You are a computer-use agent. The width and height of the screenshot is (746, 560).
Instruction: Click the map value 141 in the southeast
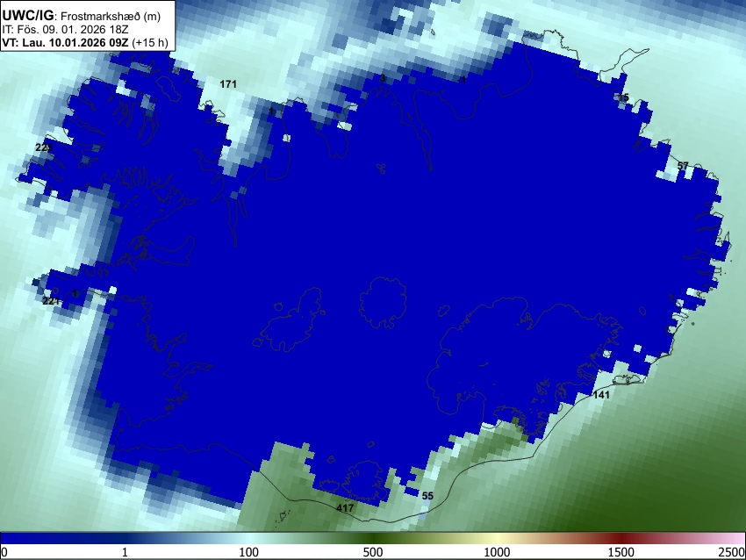tap(601, 394)
